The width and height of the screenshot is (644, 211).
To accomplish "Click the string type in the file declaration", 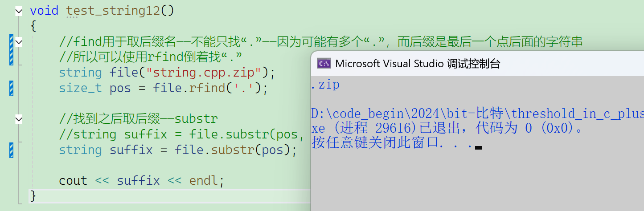I will (81, 73).
